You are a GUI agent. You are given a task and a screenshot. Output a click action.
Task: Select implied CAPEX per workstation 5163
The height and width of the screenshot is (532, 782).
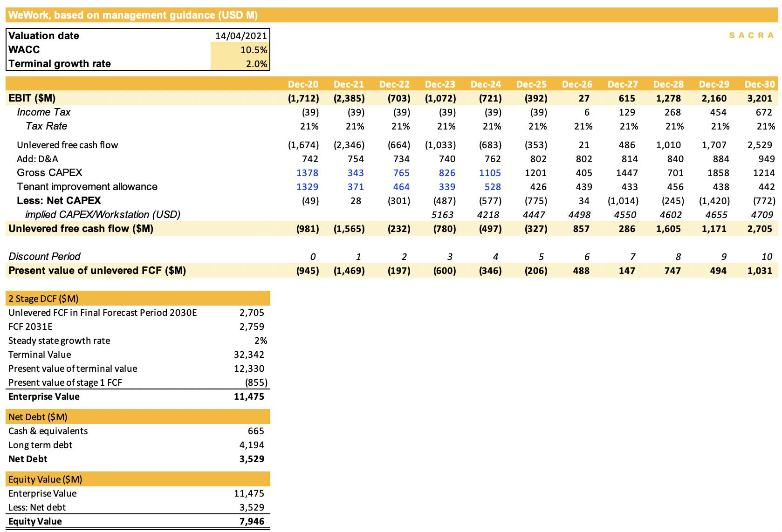[443, 215]
